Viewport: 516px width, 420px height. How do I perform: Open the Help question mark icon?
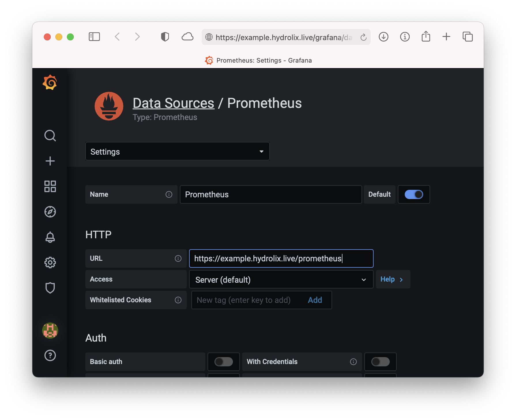[x=50, y=355]
